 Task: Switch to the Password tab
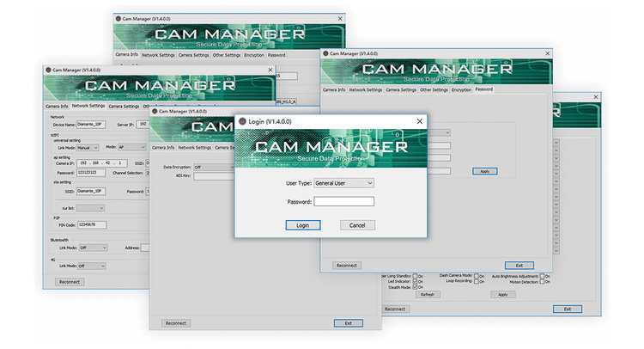tap(483, 89)
